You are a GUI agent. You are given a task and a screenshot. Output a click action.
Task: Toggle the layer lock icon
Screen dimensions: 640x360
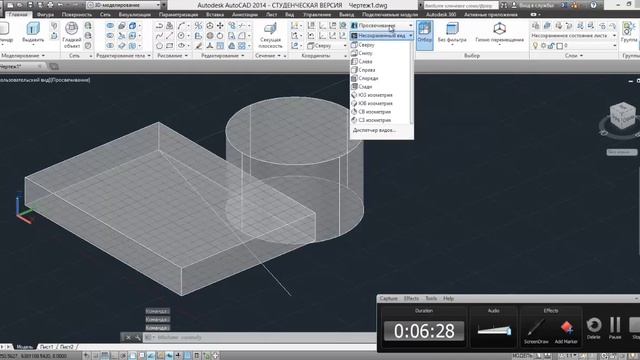coord(551,46)
